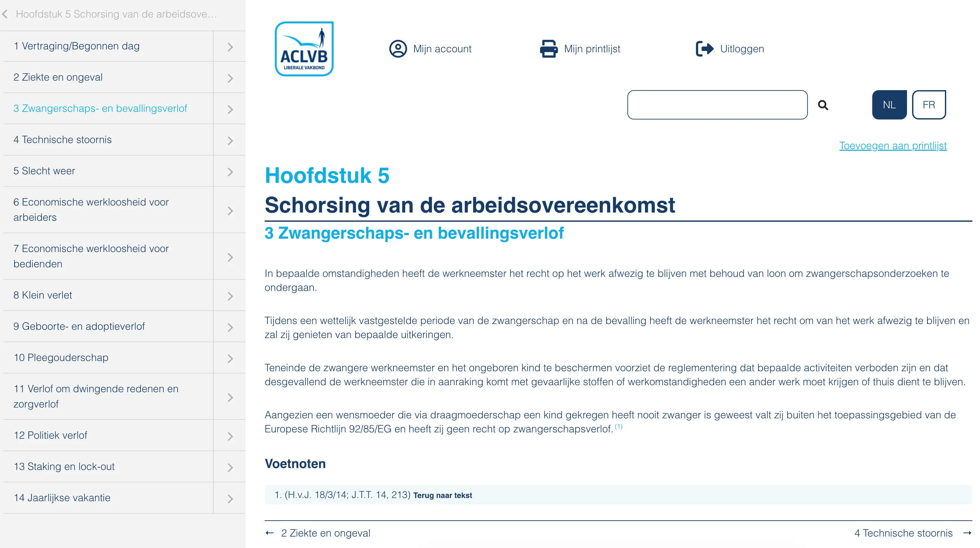Expand '10 Pleegouderschap' chevron

230,358
